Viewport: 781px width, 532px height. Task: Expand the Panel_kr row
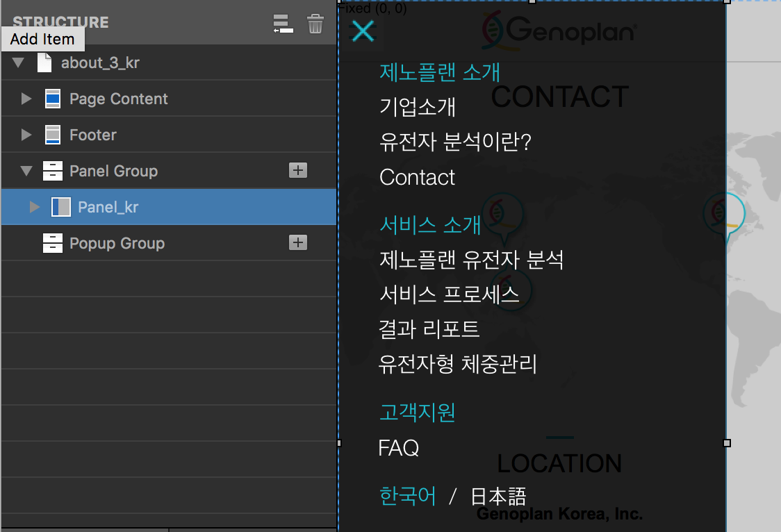click(34, 207)
